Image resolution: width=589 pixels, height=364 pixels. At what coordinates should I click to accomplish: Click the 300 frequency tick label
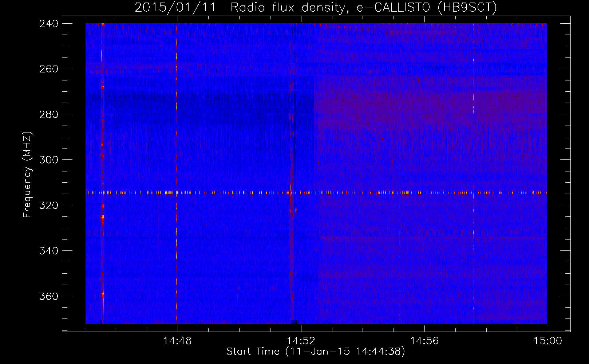pyautogui.click(x=48, y=160)
